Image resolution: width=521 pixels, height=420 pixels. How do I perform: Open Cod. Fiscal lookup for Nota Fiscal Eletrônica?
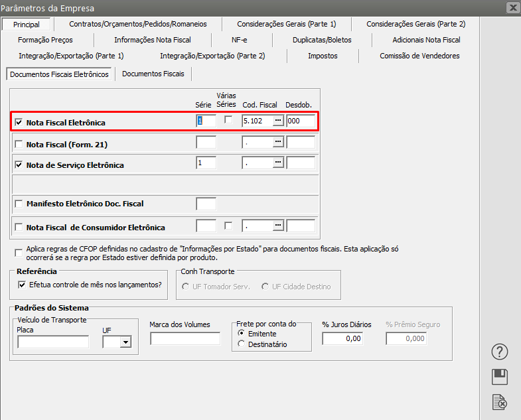click(278, 121)
